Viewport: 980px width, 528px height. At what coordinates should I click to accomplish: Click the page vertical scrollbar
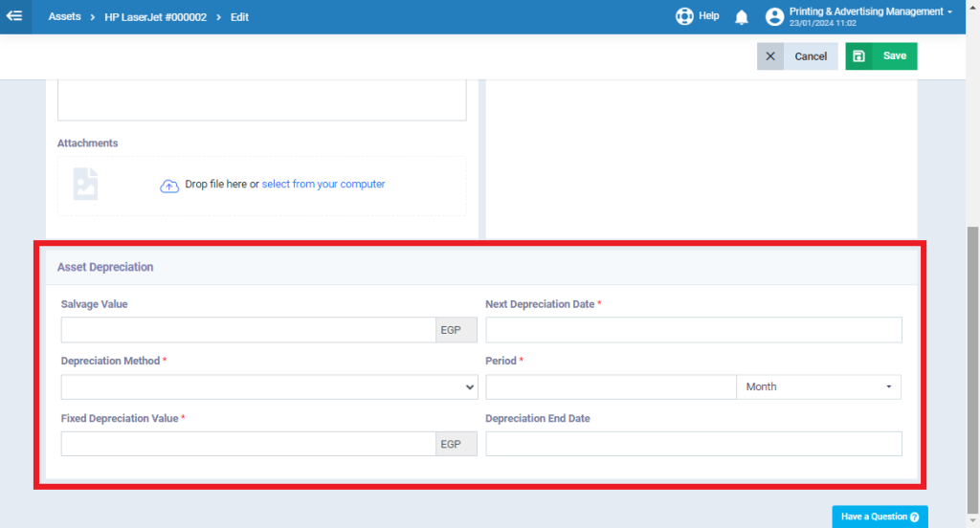pyautogui.click(x=973, y=363)
